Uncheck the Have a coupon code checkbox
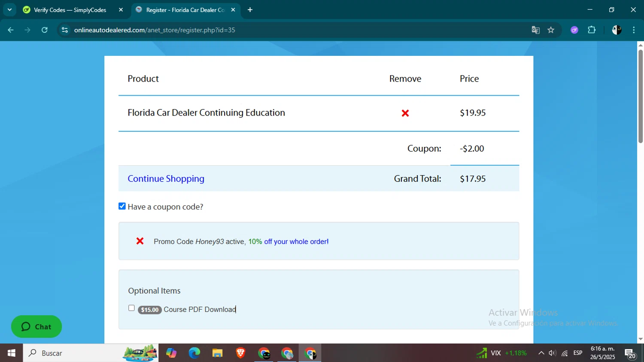 pos(122,206)
